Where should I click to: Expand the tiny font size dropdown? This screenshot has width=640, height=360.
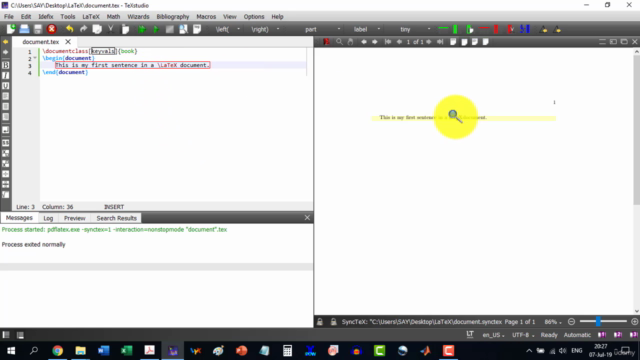pos(429,29)
